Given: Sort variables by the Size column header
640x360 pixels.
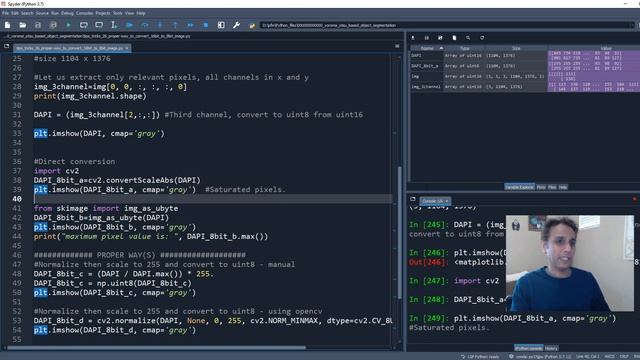Looking at the screenshot, I should (x=516, y=48).
